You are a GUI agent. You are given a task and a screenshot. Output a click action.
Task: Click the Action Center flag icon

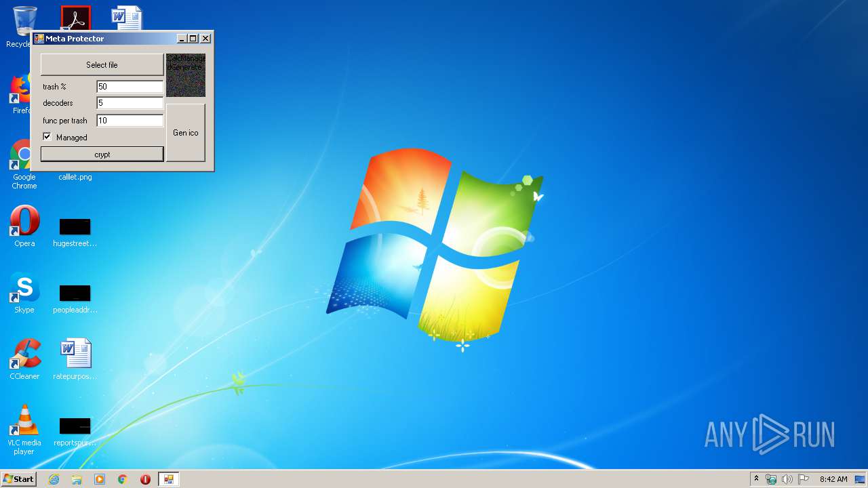coord(804,479)
